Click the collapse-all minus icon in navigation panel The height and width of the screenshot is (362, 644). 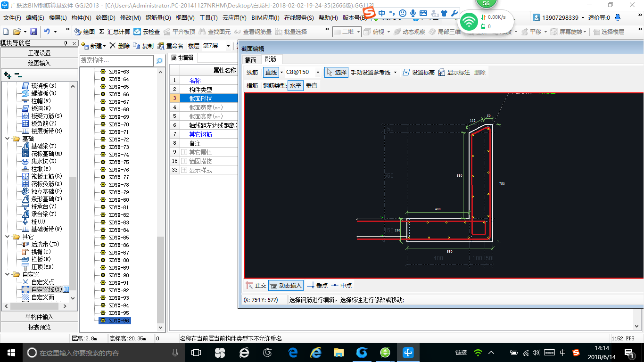pyautogui.click(x=18, y=74)
